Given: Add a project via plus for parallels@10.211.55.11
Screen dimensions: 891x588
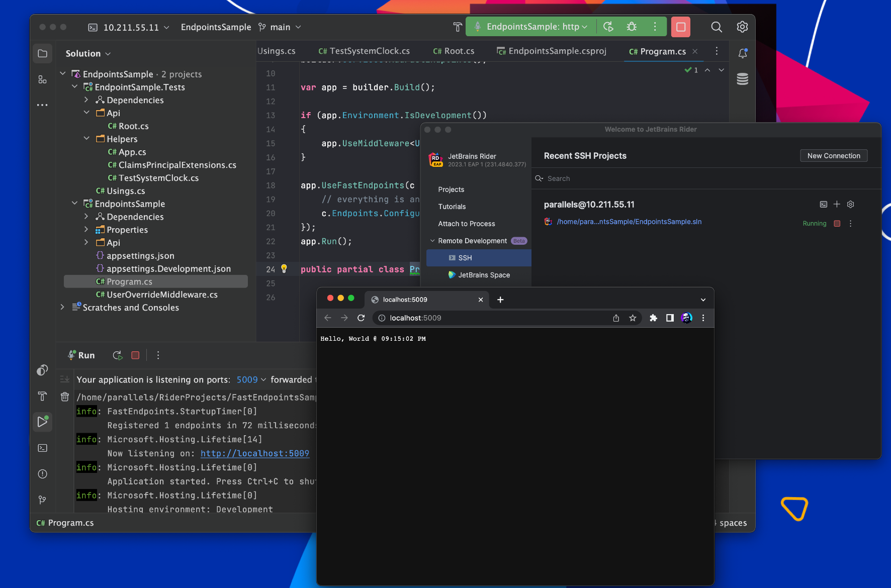Looking at the screenshot, I should click(x=837, y=205).
